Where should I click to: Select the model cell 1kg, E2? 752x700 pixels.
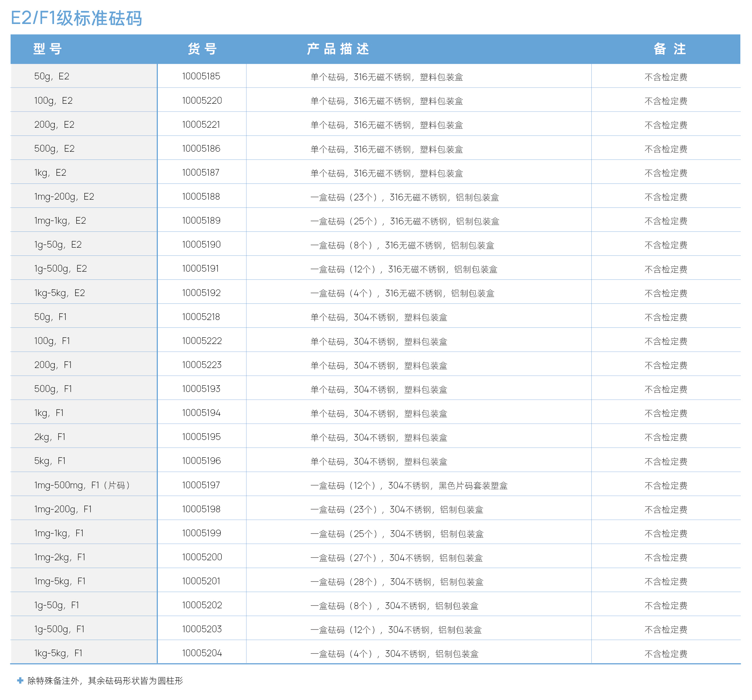(50, 173)
